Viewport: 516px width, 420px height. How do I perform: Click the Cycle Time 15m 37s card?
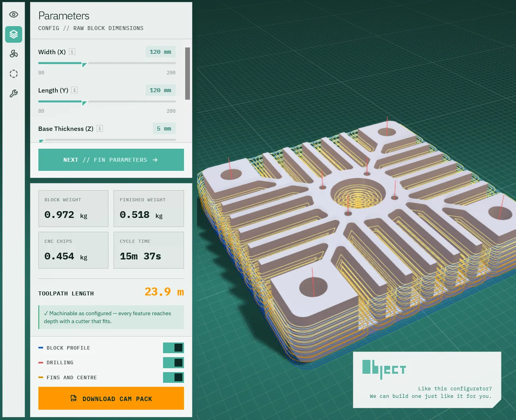click(x=149, y=250)
